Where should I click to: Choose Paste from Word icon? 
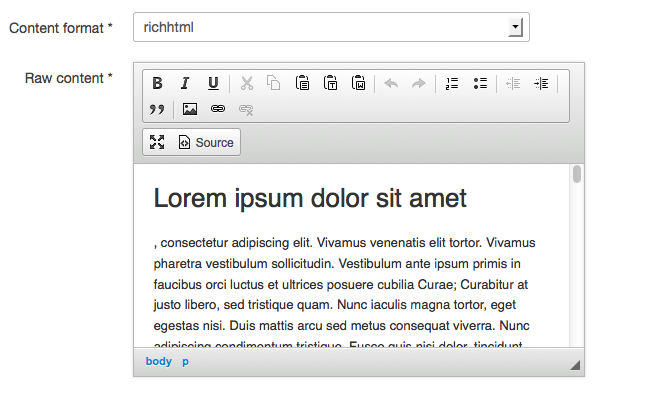pyautogui.click(x=358, y=83)
